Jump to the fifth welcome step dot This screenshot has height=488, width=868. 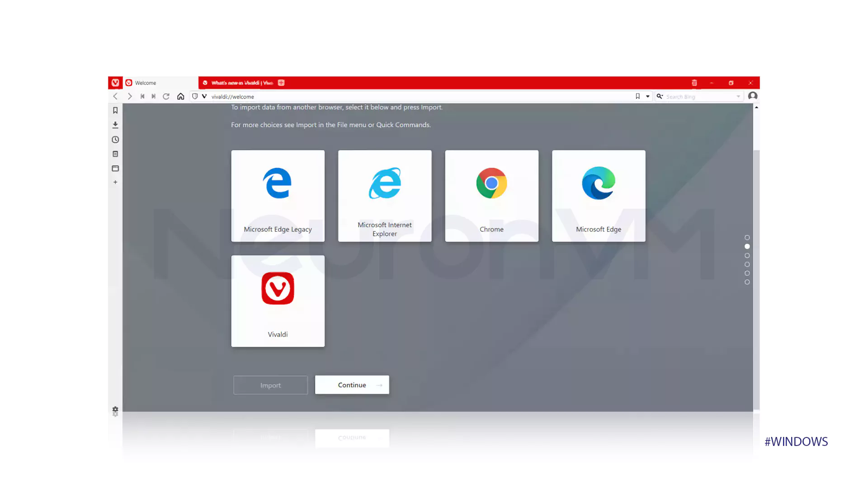point(747,273)
